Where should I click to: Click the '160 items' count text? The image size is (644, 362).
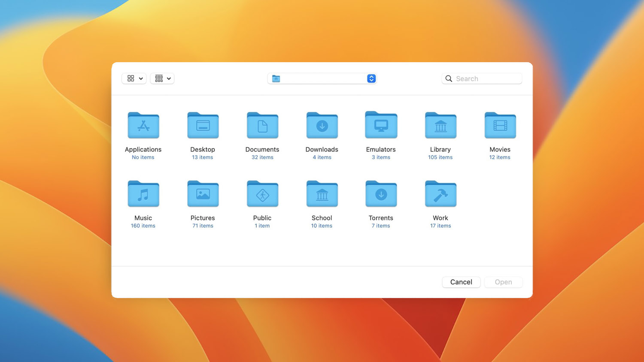pos(143,226)
